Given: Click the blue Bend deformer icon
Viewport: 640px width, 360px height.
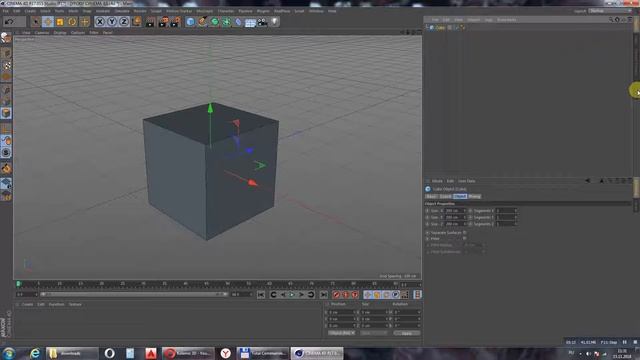Looking at the screenshot, I should click(x=238, y=22).
